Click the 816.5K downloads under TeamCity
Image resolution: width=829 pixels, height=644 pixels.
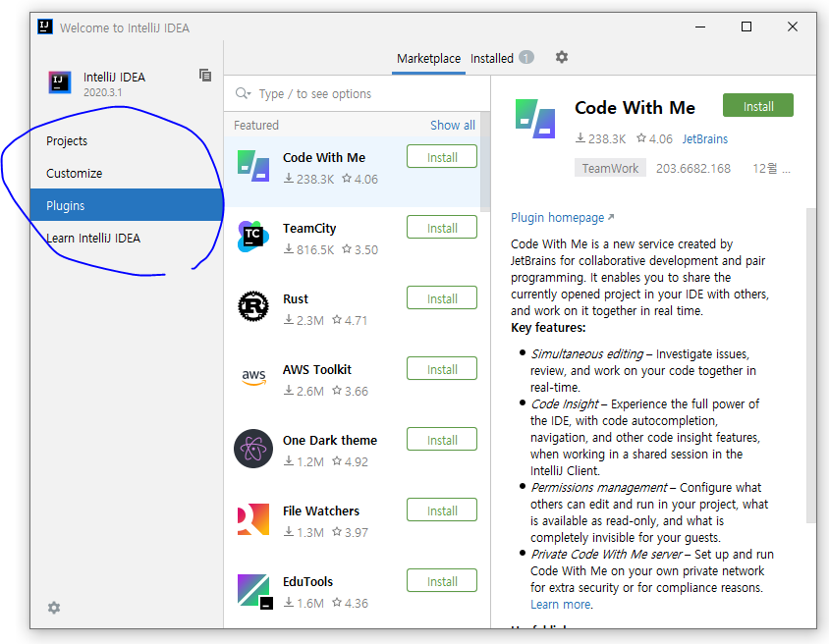pyautogui.click(x=308, y=250)
